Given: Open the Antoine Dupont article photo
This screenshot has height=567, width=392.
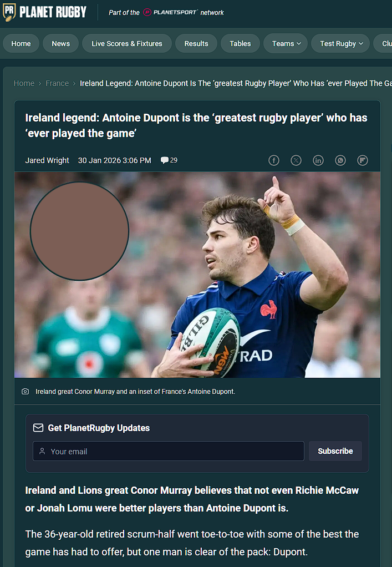Looking at the screenshot, I should tap(197, 275).
